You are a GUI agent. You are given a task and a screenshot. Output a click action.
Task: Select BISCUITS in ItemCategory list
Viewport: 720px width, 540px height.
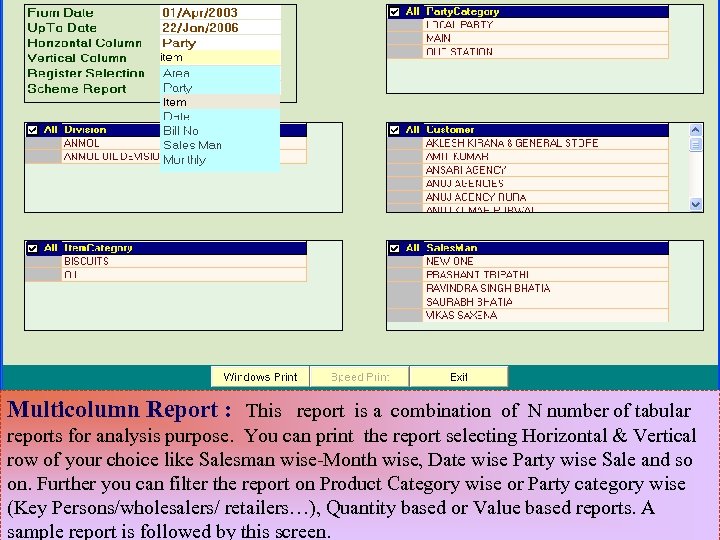[x=184, y=261]
